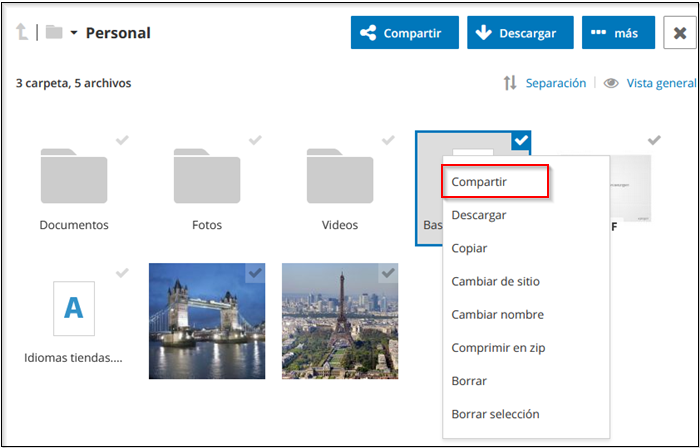Expand the folder dropdown arrow beside Personal
This screenshot has width=700, height=448.
(x=74, y=34)
